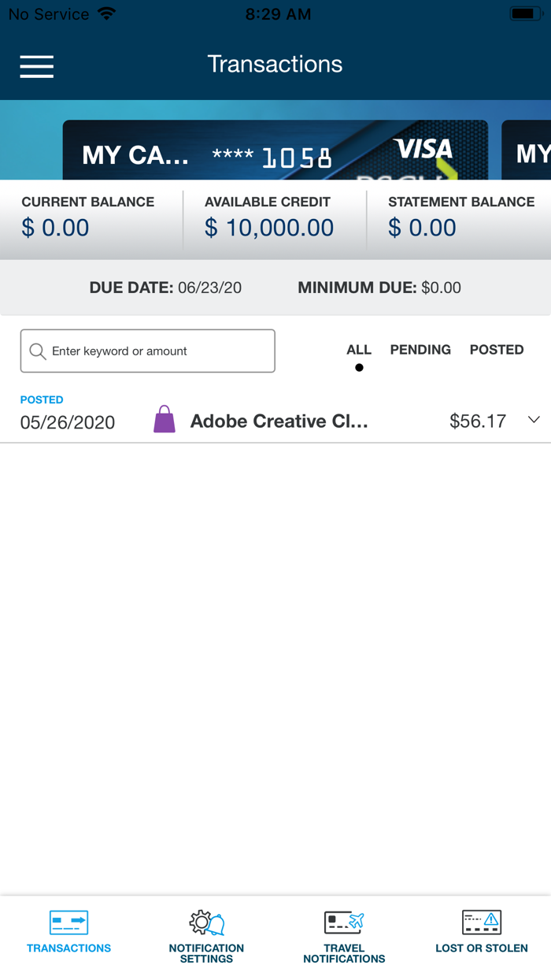The height and width of the screenshot is (980, 551).
Task: Type in keyword or amount search field
Action: pos(157,351)
